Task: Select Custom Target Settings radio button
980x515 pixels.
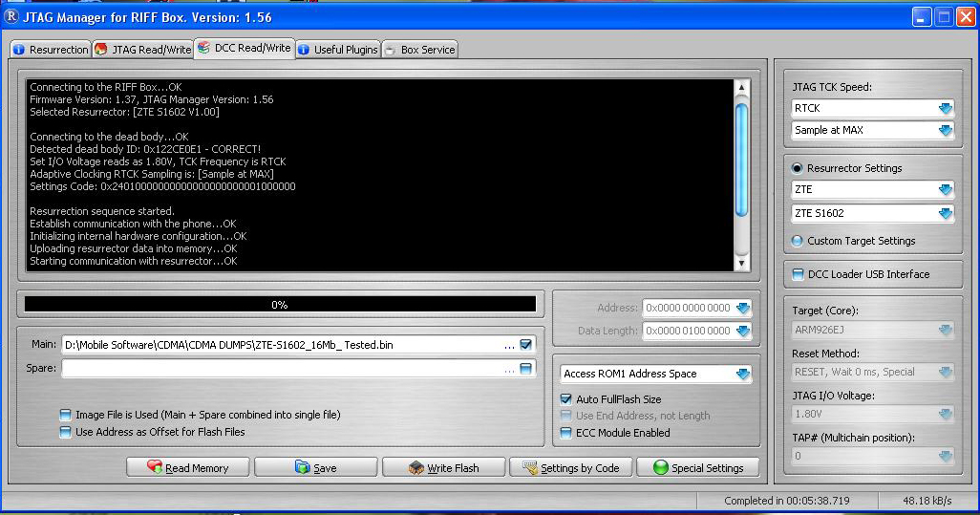Action: (797, 241)
